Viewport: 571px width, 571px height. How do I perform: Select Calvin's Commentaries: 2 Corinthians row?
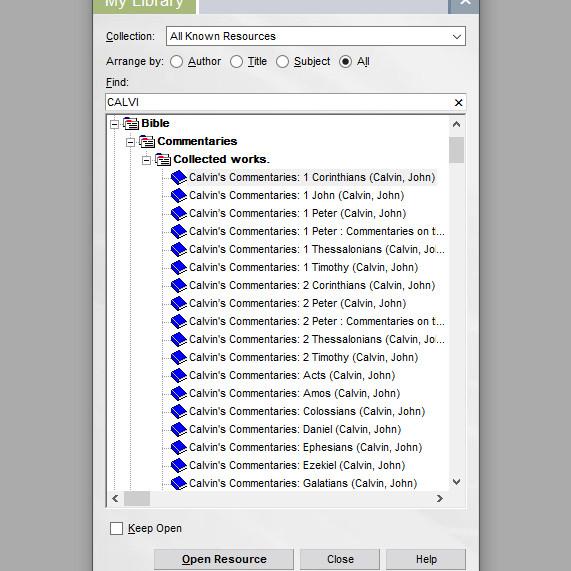point(312,286)
